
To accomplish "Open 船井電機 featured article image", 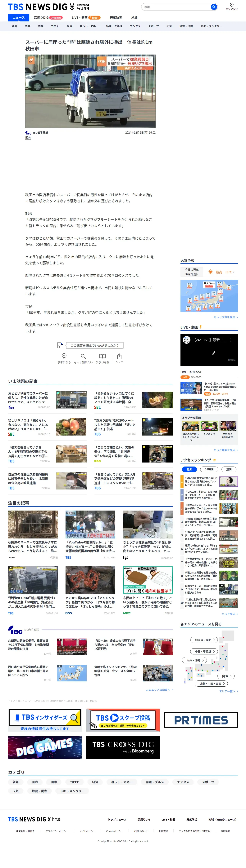I will click(33, 580).
